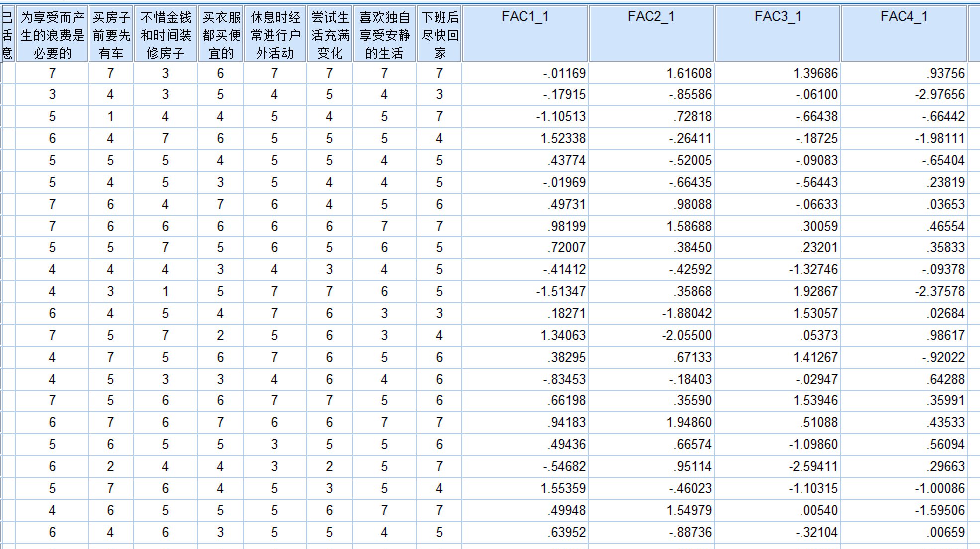Click the value -.65404

pos(904,160)
